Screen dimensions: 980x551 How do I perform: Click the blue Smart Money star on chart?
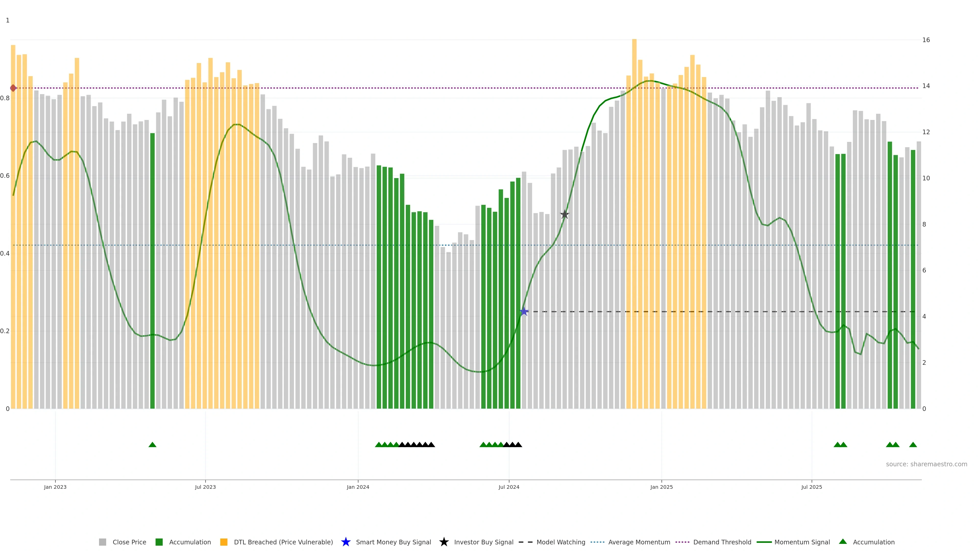click(x=524, y=311)
